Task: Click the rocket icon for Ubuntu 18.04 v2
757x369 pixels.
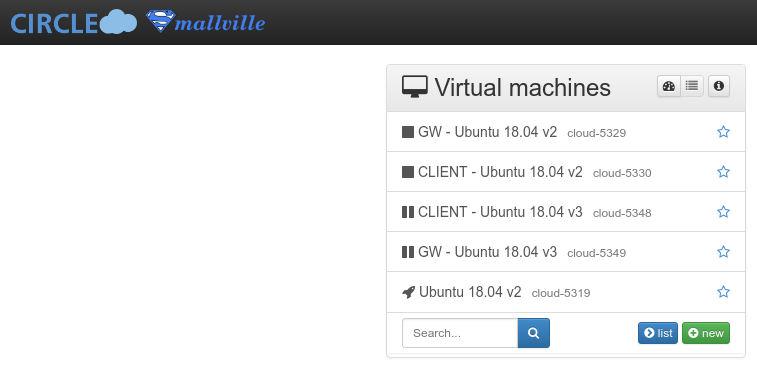Action: click(x=408, y=292)
